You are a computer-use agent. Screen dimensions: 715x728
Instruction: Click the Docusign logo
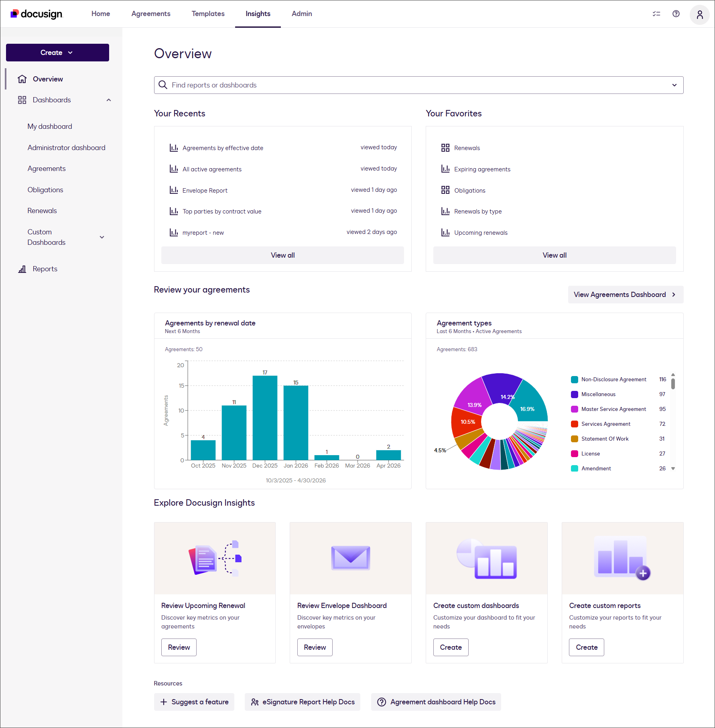pos(37,14)
